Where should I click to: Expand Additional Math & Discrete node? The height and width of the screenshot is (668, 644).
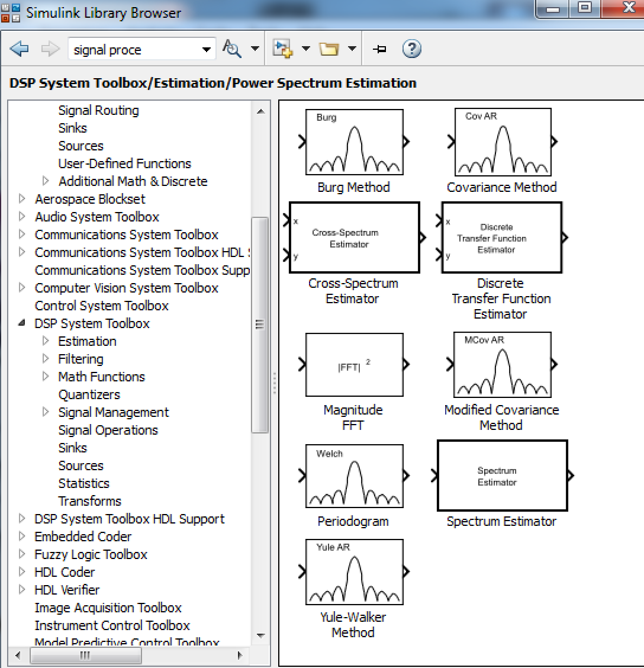pos(46,181)
